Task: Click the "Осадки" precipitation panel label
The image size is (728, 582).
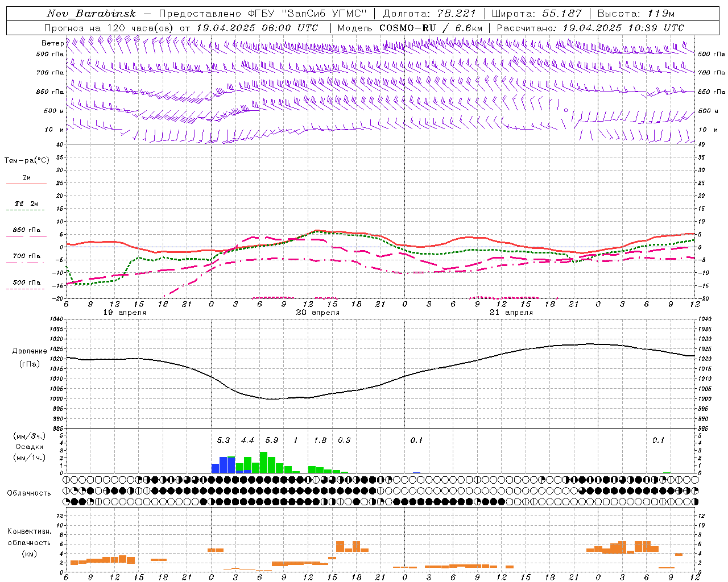Action: point(30,447)
